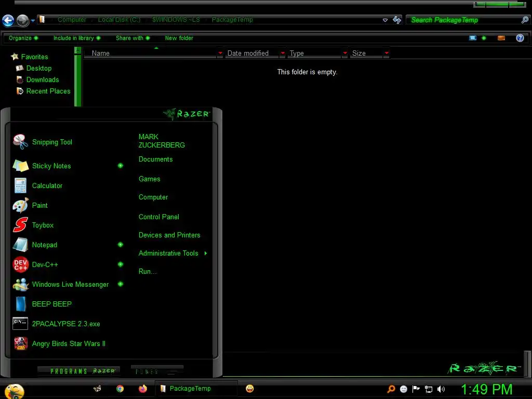Image resolution: width=532 pixels, height=399 pixels.
Task: Open Downloads in the navigation pane
Action: [x=37, y=79]
